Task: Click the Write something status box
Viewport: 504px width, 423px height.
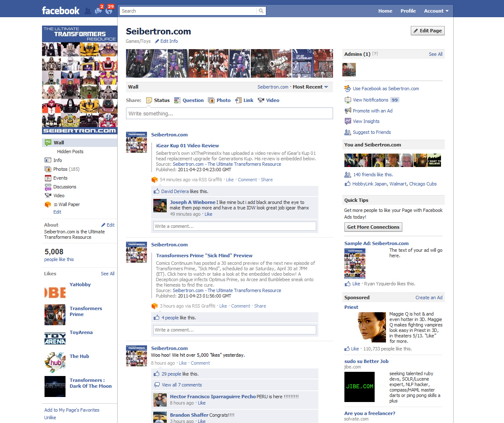Action: pyautogui.click(x=229, y=113)
